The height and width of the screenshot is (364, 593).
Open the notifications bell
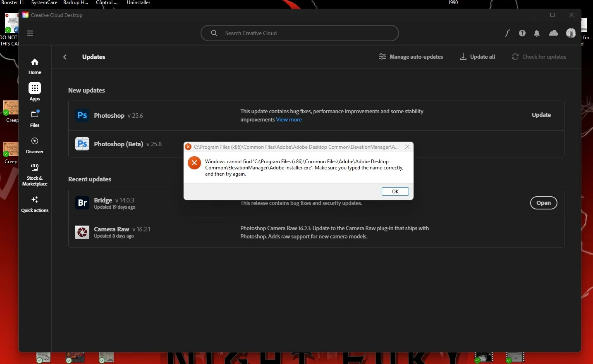pyautogui.click(x=537, y=33)
